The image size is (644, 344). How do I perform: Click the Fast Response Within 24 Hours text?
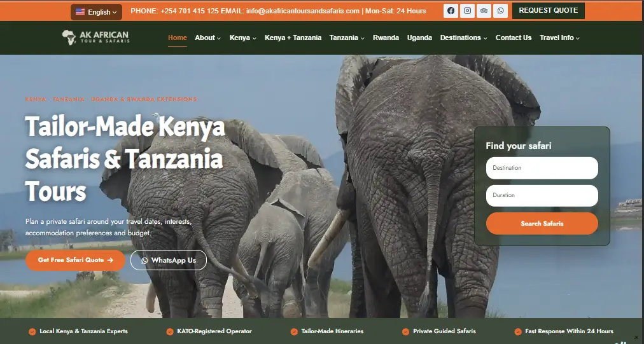(570, 331)
